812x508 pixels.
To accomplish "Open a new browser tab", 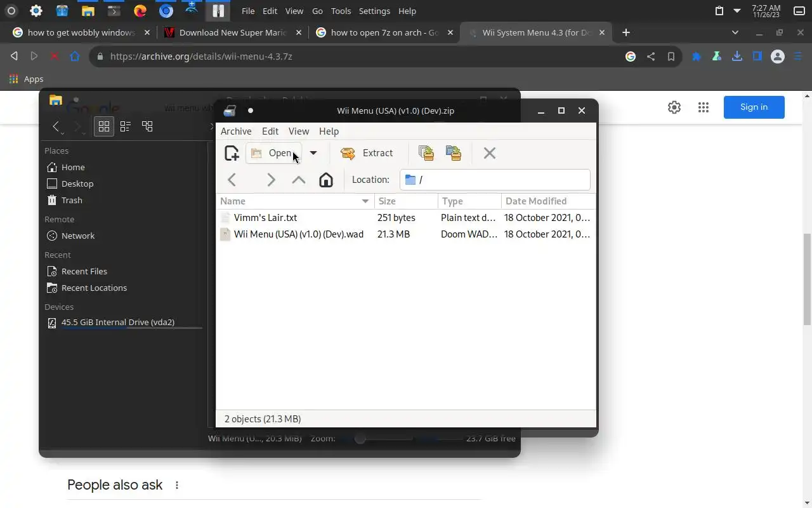I will (x=625, y=32).
